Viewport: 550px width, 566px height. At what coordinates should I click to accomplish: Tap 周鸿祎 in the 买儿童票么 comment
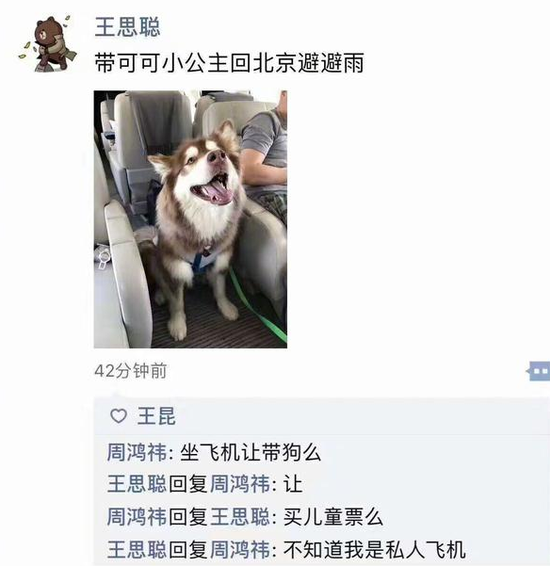(137, 517)
